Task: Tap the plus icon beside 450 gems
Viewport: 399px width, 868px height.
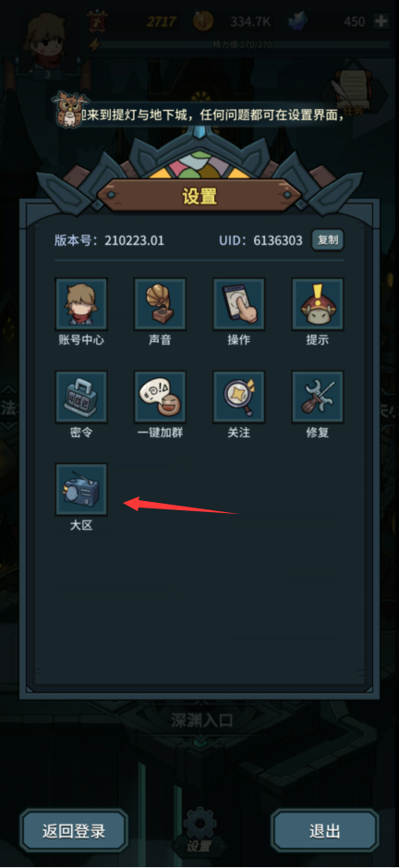Action: 381,21
